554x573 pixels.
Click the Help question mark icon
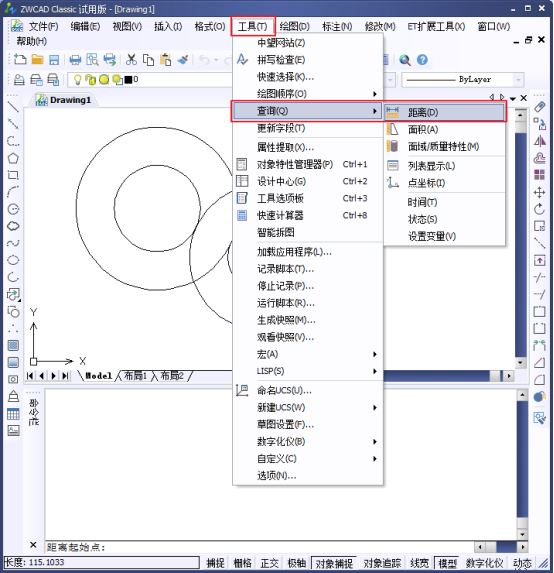pyautogui.click(x=422, y=60)
